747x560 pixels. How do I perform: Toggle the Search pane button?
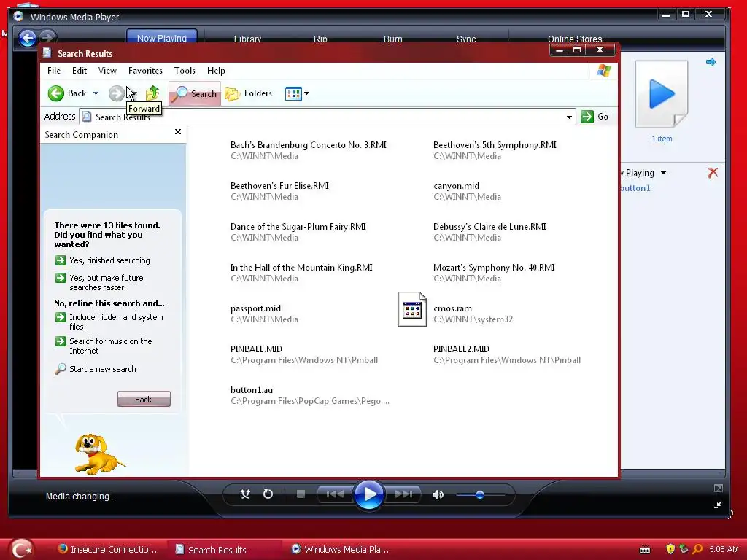(194, 93)
